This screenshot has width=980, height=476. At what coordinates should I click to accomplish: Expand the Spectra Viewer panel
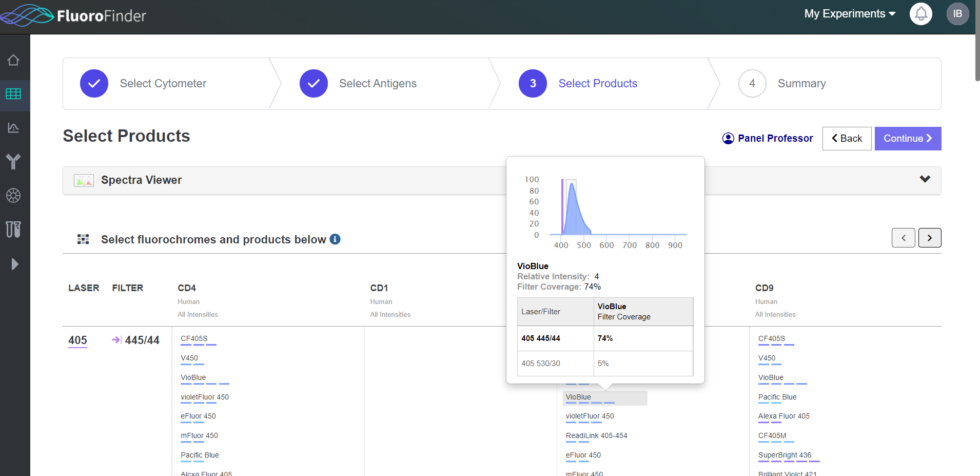pyautogui.click(x=925, y=179)
